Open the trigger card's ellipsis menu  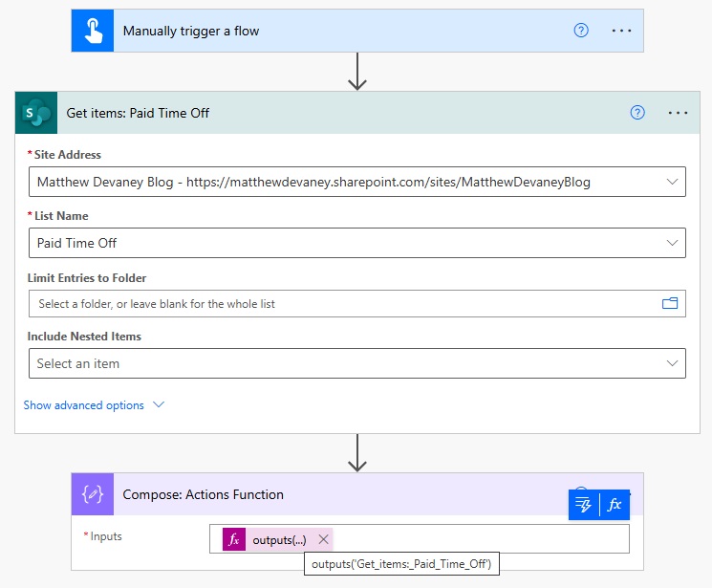(622, 31)
